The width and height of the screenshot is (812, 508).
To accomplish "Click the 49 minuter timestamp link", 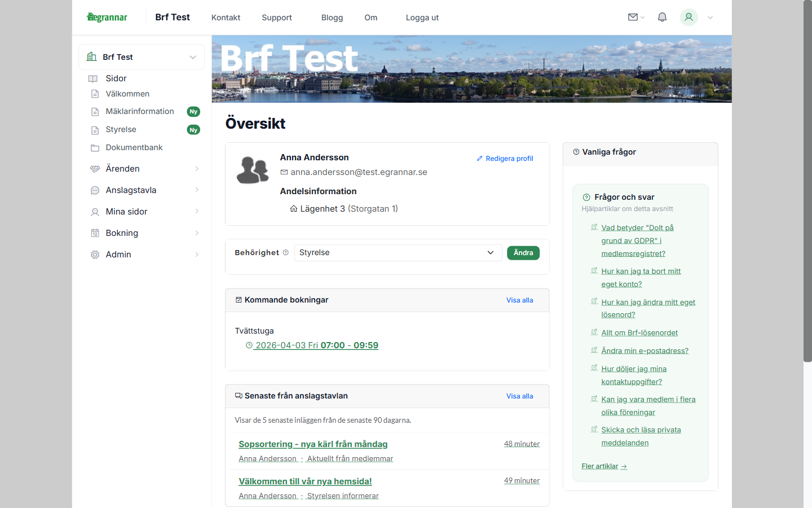I will [x=522, y=480].
